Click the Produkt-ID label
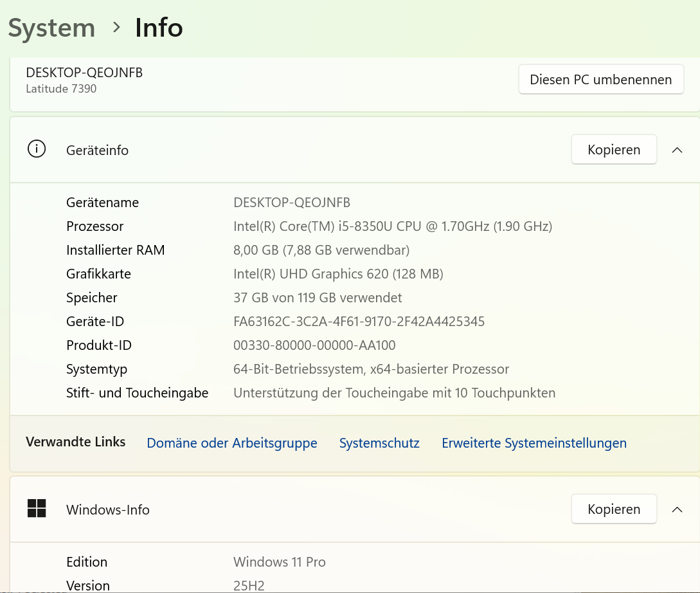Screen dimensions: 700x593 pos(98,345)
